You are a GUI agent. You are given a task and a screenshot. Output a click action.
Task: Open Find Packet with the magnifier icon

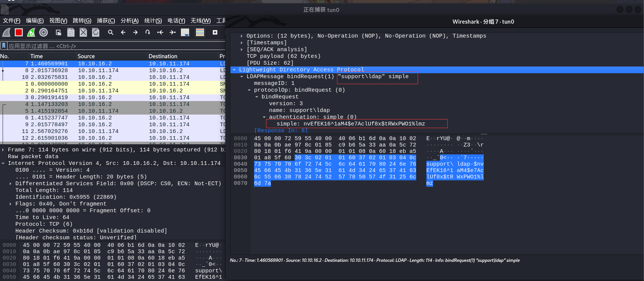pyautogui.click(x=111, y=33)
